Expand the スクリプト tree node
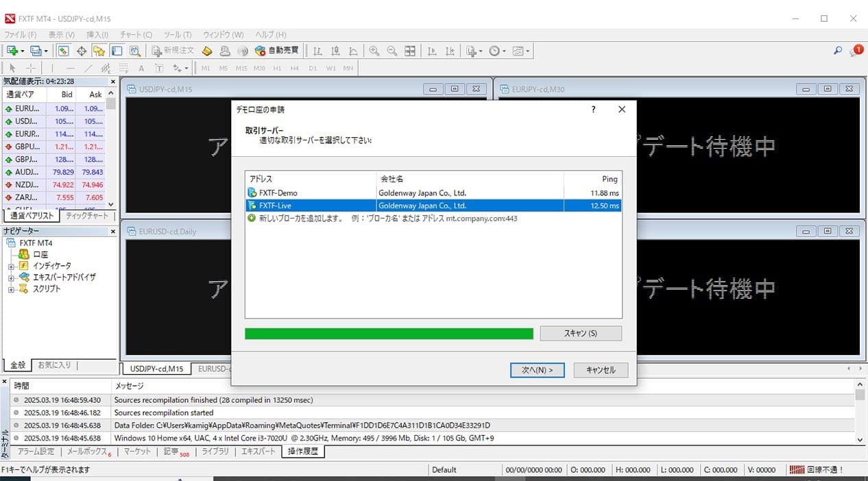 (x=11, y=289)
